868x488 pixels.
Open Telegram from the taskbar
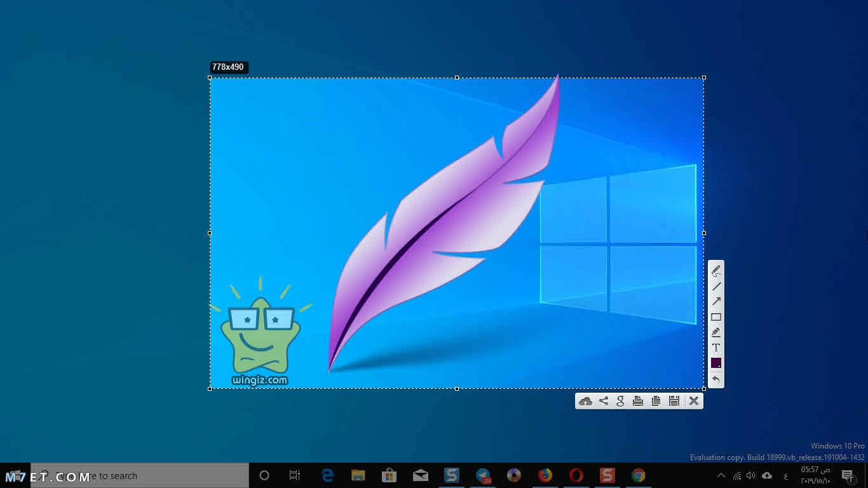(483, 475)
